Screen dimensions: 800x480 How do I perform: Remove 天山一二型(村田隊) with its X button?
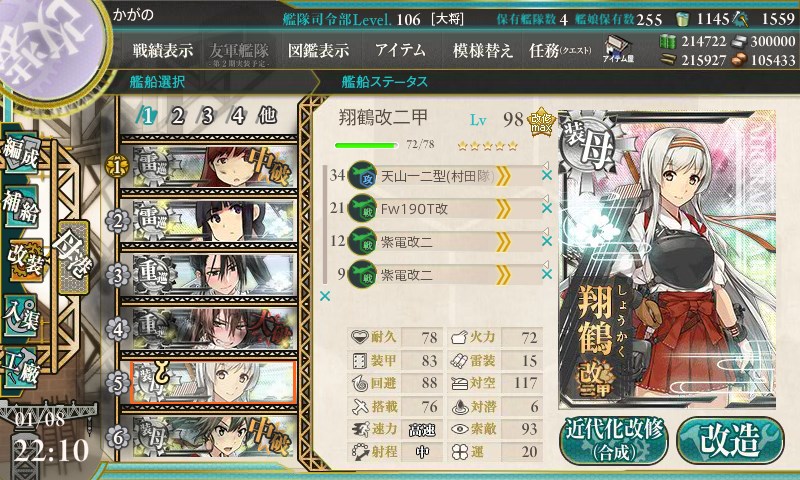[546, 175]
